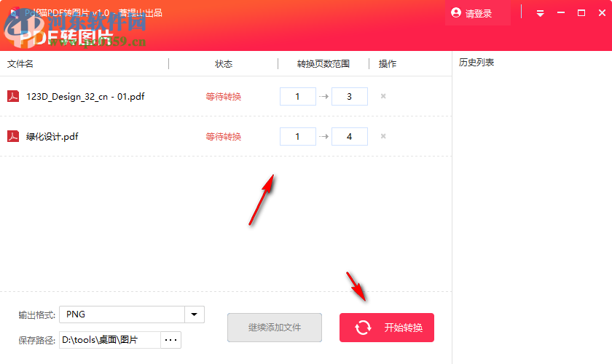Maximize the PDF转图片 window

click(581, 13)
